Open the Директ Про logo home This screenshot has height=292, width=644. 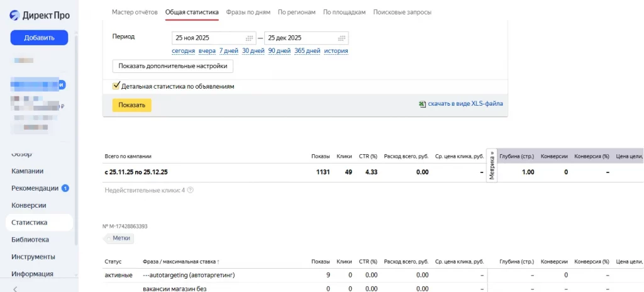coord(40,15)
